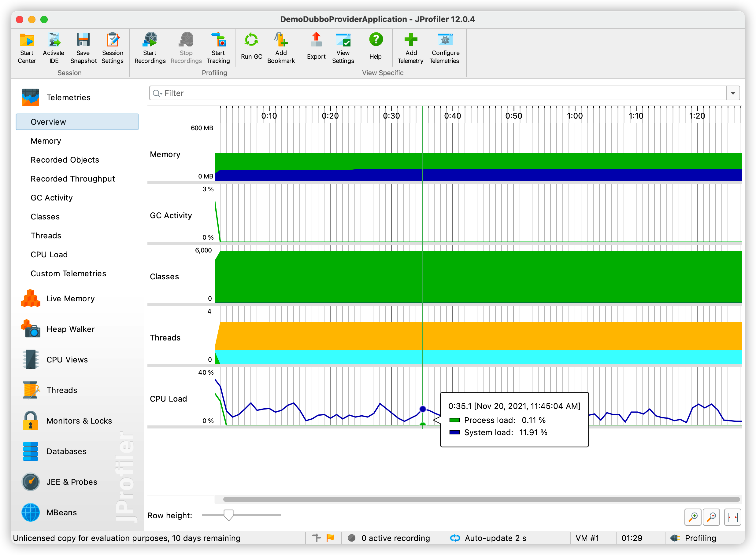Click the 0:40 timeline mark

(452, 116)
